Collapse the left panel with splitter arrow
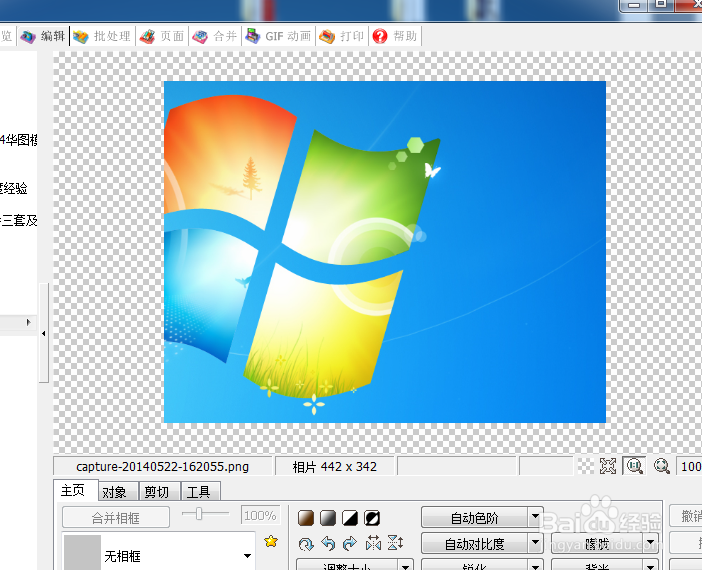 point(44,334)
